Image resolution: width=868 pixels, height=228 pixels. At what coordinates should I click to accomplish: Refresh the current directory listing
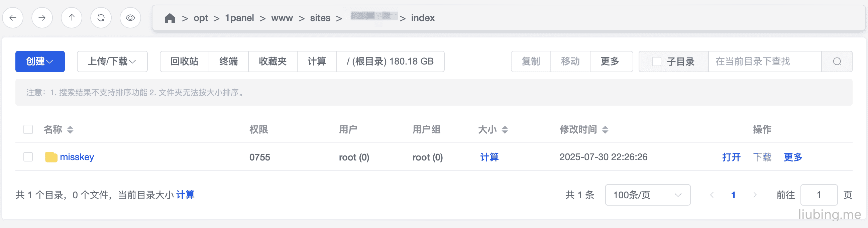coord(101,18)
